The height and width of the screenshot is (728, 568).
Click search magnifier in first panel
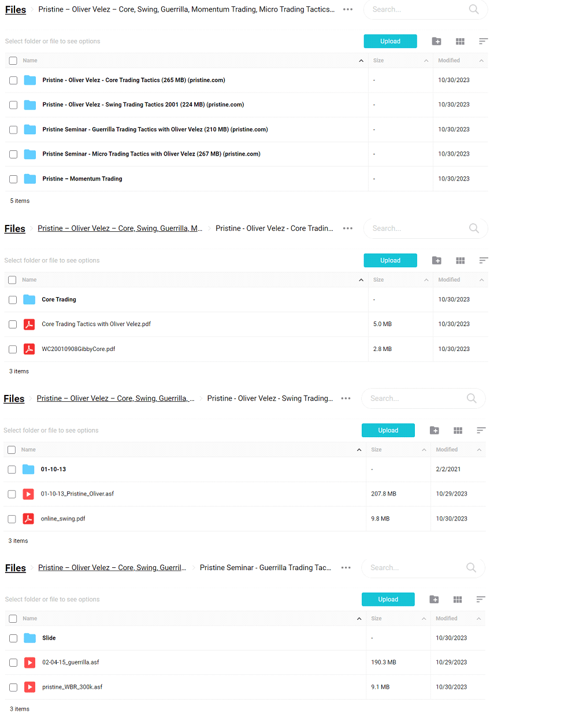click(x=474, y=9)
